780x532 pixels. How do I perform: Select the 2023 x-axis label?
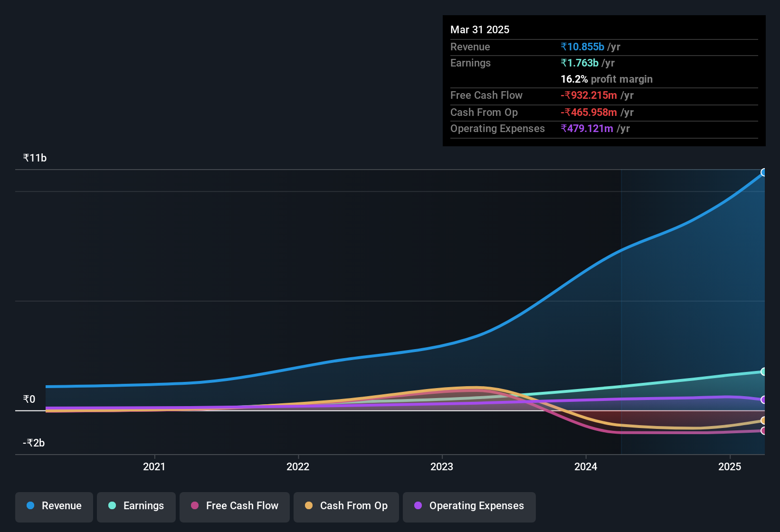tap(442, 467)
